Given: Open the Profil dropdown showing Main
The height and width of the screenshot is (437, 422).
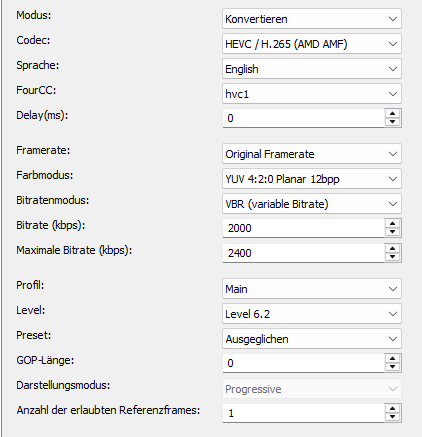Looking at the screenshot, I should click(312, 289).
